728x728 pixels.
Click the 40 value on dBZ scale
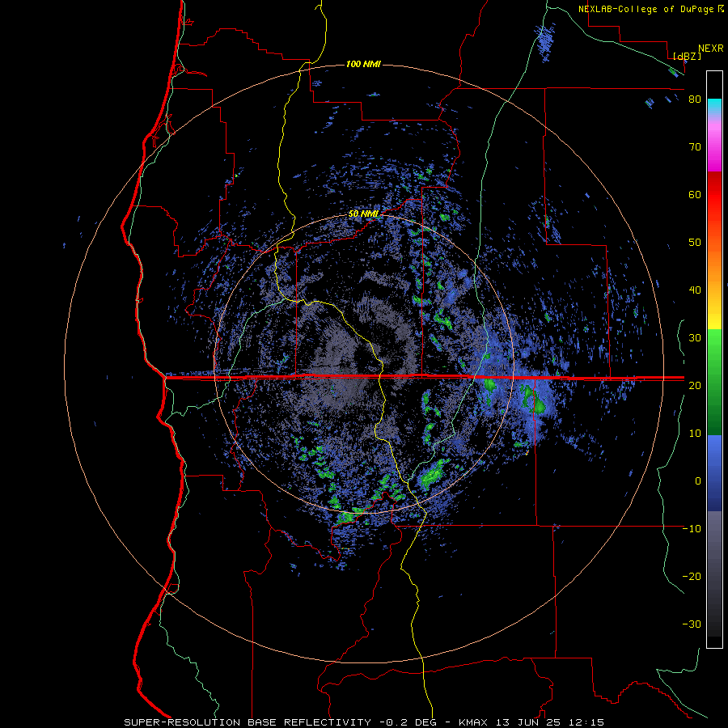695,290
